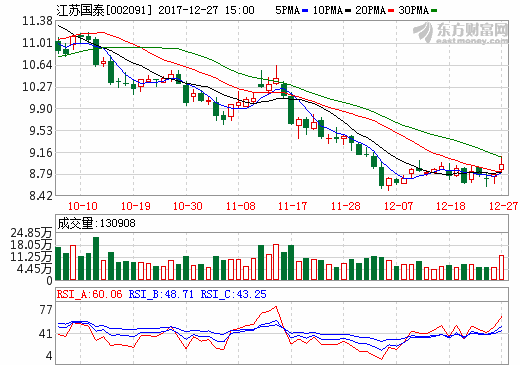Click the tallest green volume bar
The width and height of the screenshot is (520, 365).
[x=96, y=258]
